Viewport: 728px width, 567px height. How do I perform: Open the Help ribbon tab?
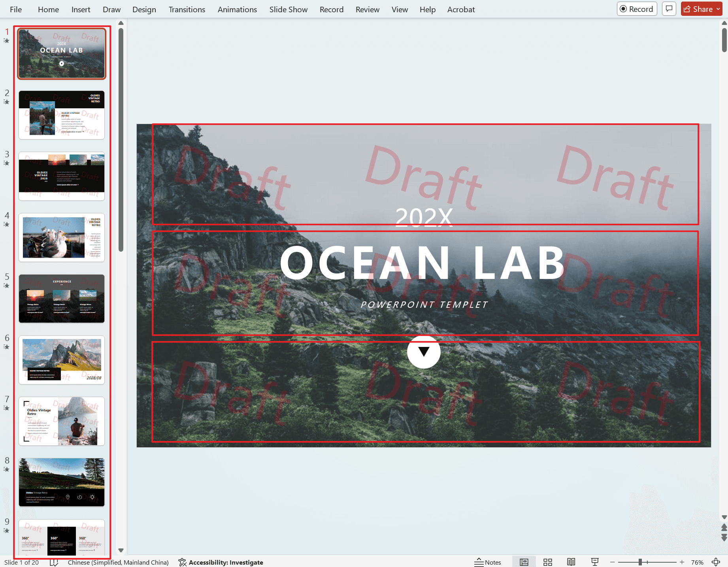click(x=428, y=9)
